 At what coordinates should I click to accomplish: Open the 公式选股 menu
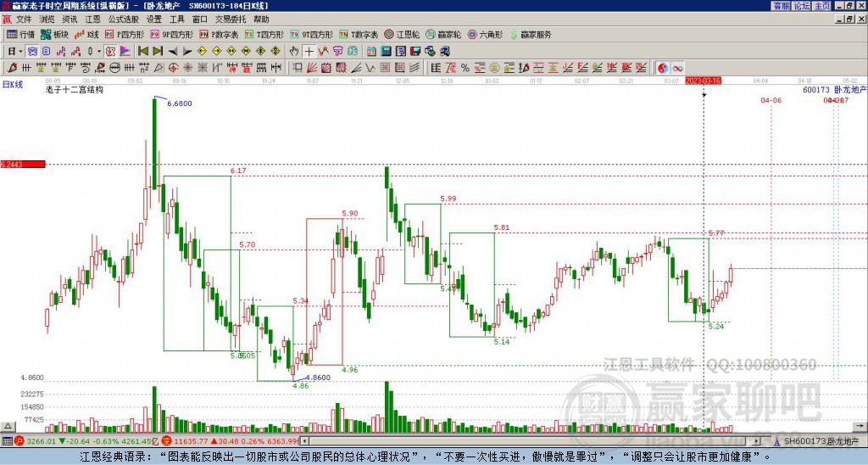tap(124, 20)
